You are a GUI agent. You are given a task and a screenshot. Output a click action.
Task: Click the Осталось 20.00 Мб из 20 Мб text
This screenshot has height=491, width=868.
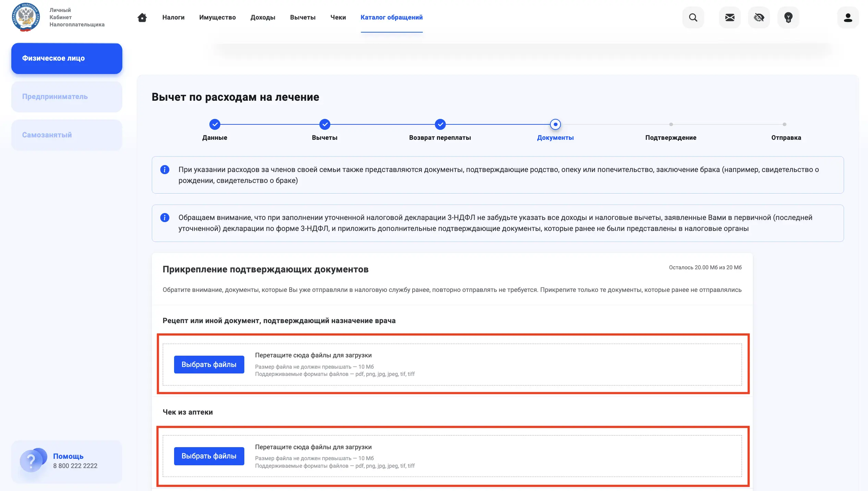pyautogui.click(x=705, y=268)
